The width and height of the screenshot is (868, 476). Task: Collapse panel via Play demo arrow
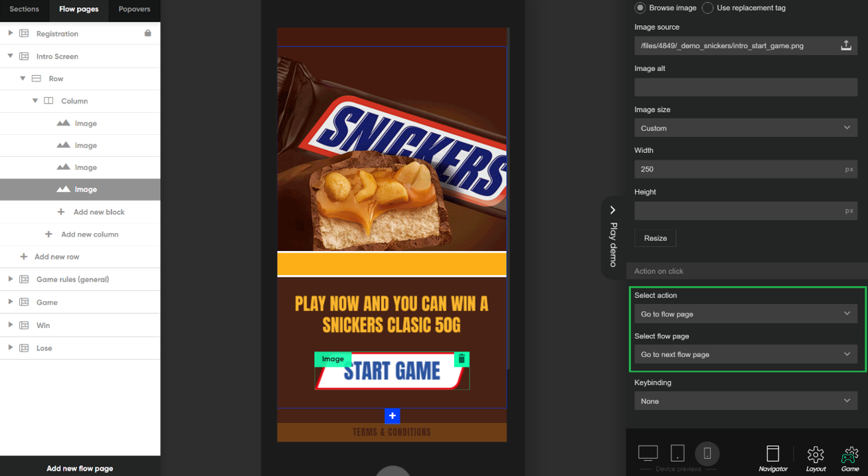612,210
